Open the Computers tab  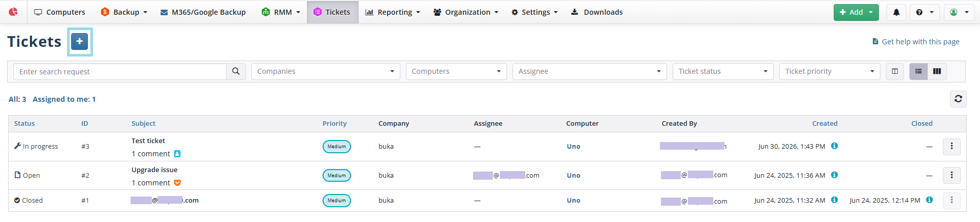pos(59,12)
